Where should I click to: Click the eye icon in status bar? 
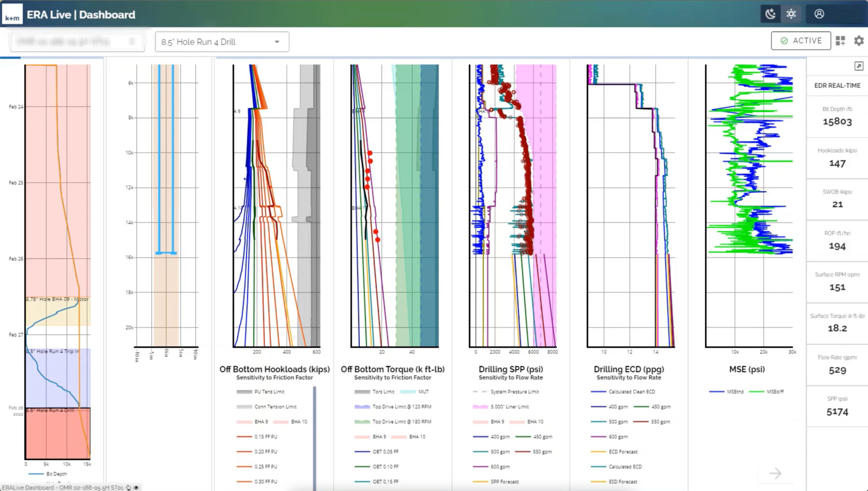coord(136,488)
